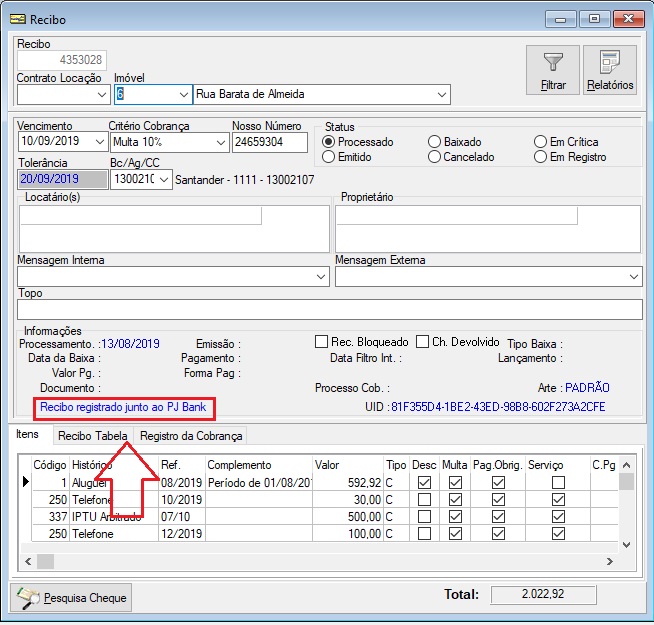Image resolution: width=654 pixels, height=625 pixels.
Task: Toggle the Ch. Devolvido checkbox
Action: [x=423, y=342]
